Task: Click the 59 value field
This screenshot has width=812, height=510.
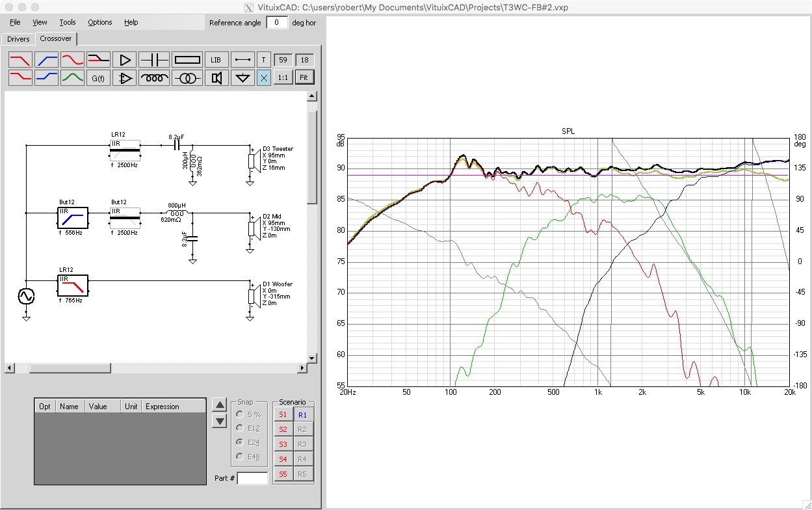Action: pyautogui.click(x=282, y=60)
